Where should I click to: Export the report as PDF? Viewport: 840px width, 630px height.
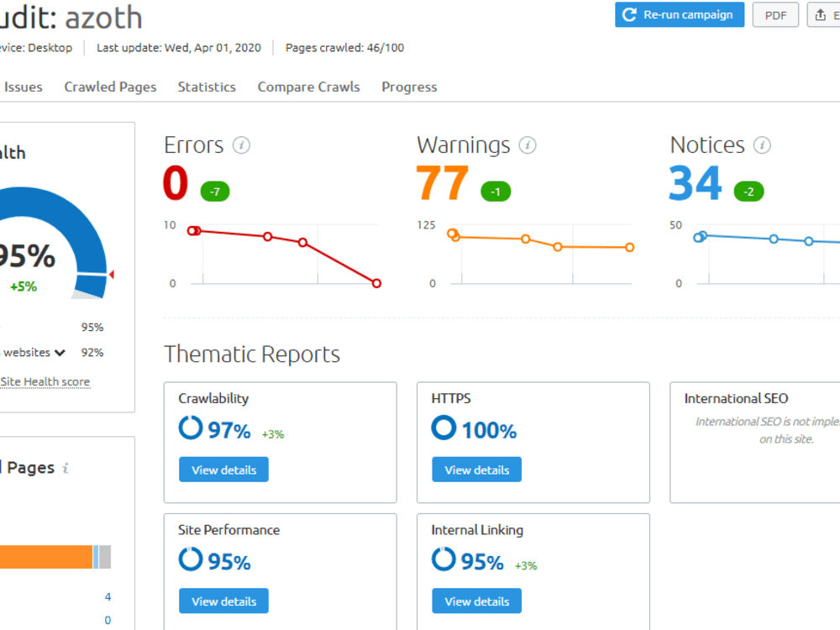775,15
